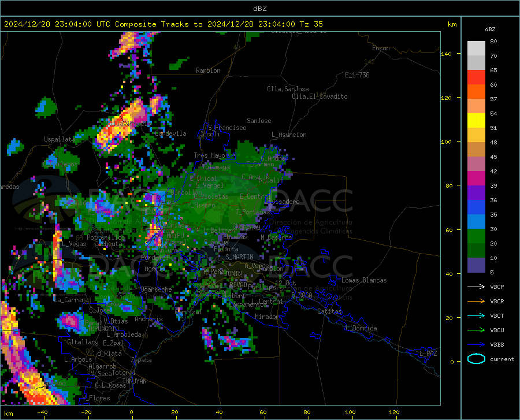Click the red 60-65 dBZ color swatch
The height and width of the screenshot is (420, 520).
[476, 77]
